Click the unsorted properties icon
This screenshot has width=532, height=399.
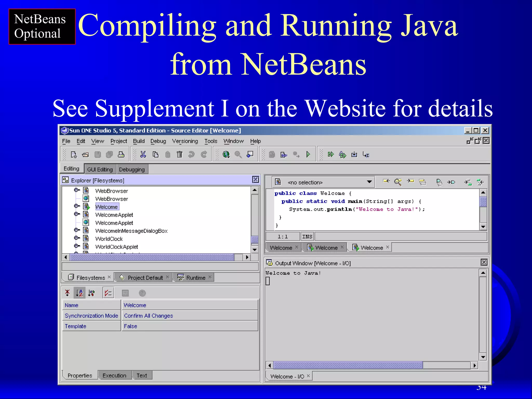pyautogui.click(x=67, y=293)
